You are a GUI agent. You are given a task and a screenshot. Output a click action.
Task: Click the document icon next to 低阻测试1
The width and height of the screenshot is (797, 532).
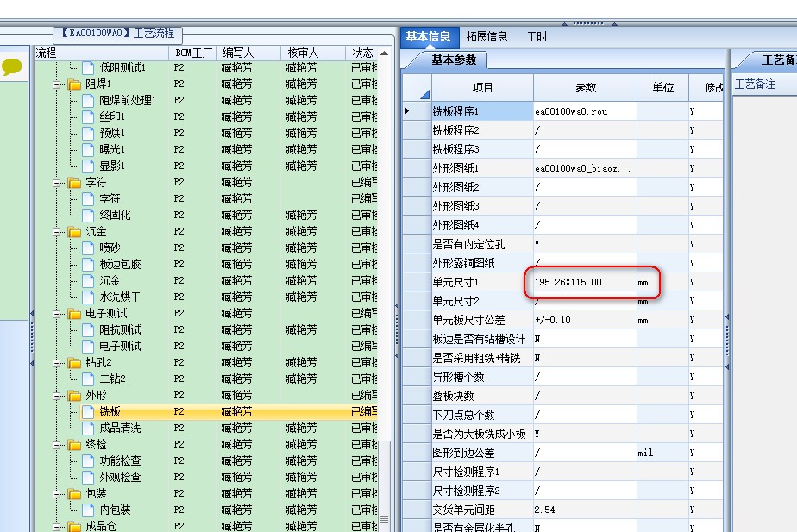point(88,67)
